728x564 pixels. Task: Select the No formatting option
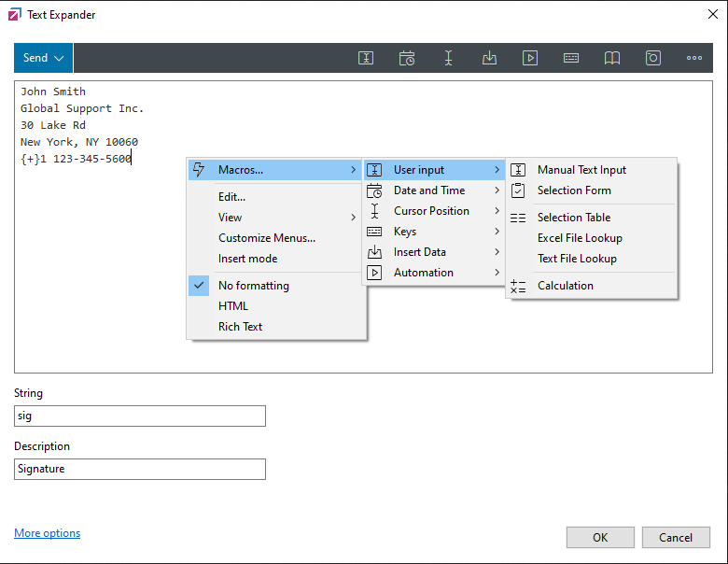[x=253, y=286]
